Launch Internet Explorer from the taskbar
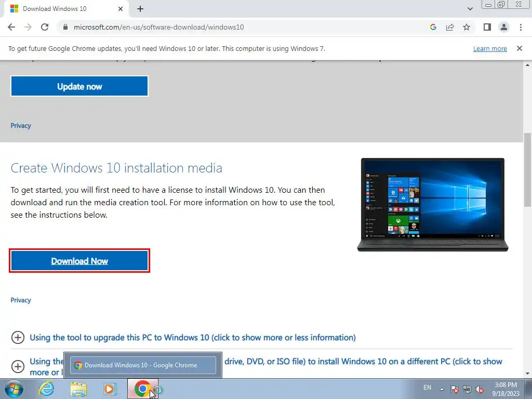The image size is (532, 399). (46, 389)
